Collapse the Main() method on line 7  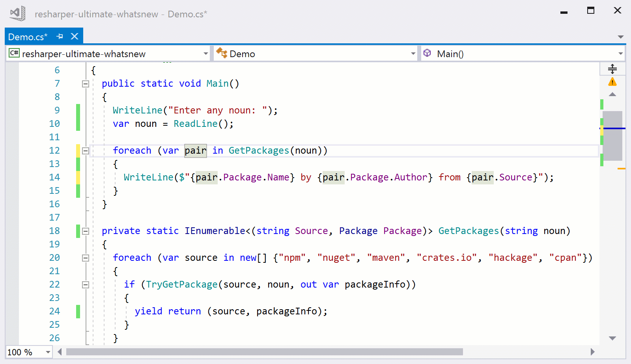pyautogui.click(x=85, y=84)
